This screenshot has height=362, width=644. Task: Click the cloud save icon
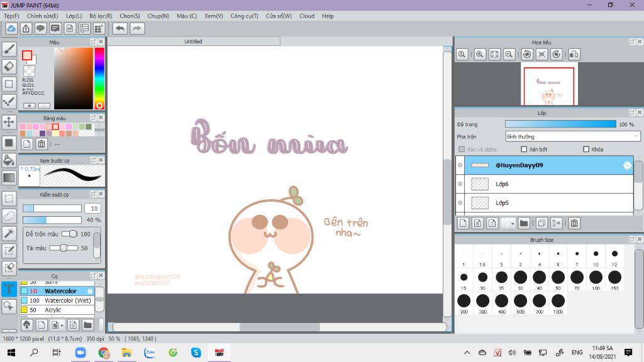11,29
